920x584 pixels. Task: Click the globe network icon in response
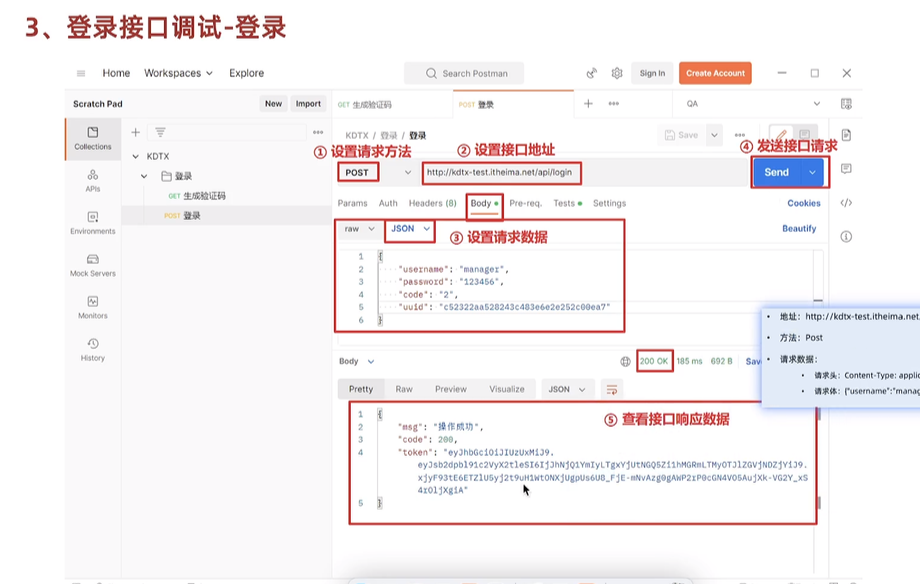[625, 362]
